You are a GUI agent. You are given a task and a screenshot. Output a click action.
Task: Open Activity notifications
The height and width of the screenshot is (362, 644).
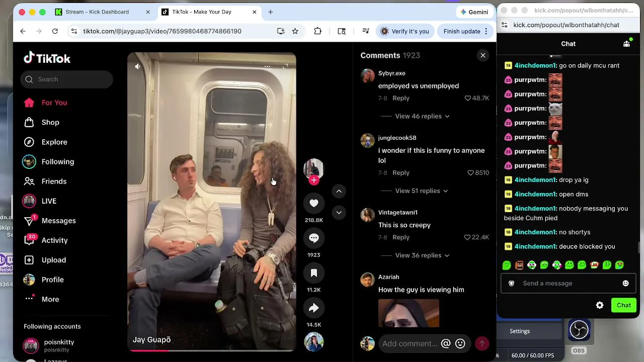pos(54,240)
